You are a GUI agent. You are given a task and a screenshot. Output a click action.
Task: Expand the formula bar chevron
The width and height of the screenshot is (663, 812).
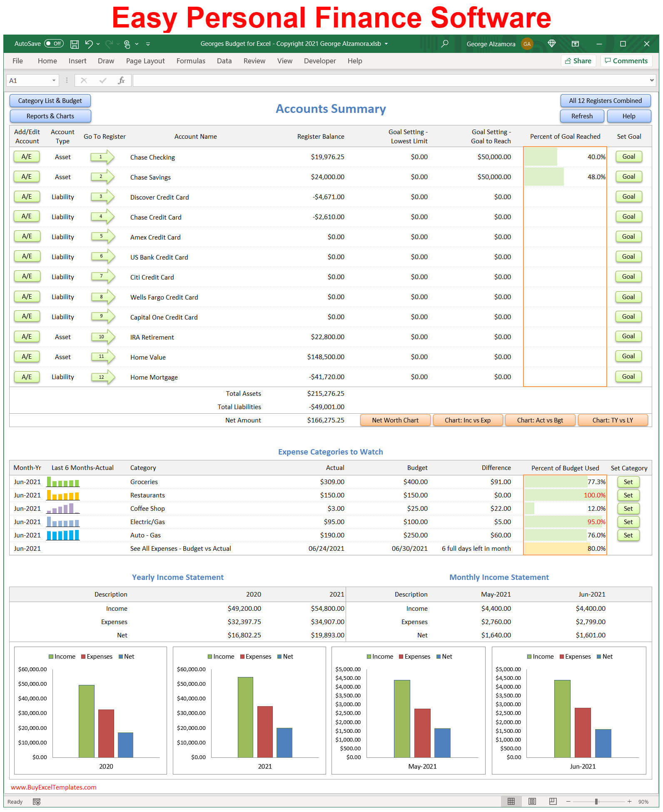(651, 80)
